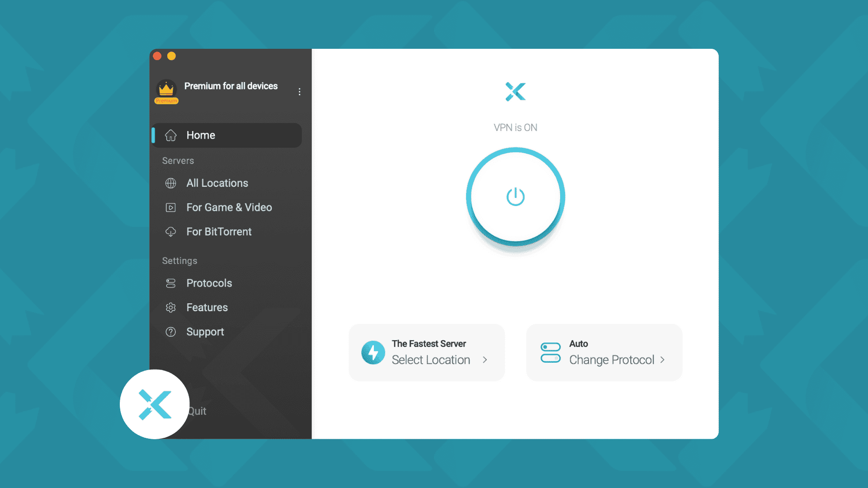Click the Support menu item
This screenshot has height=488, width=868.
pyautogui.click(x=205, y=331)
